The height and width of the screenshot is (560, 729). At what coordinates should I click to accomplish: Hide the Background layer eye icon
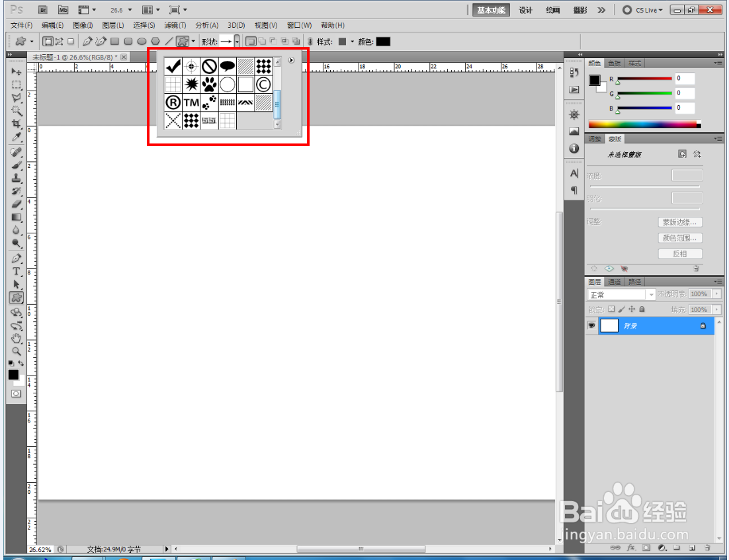[591, 325]
